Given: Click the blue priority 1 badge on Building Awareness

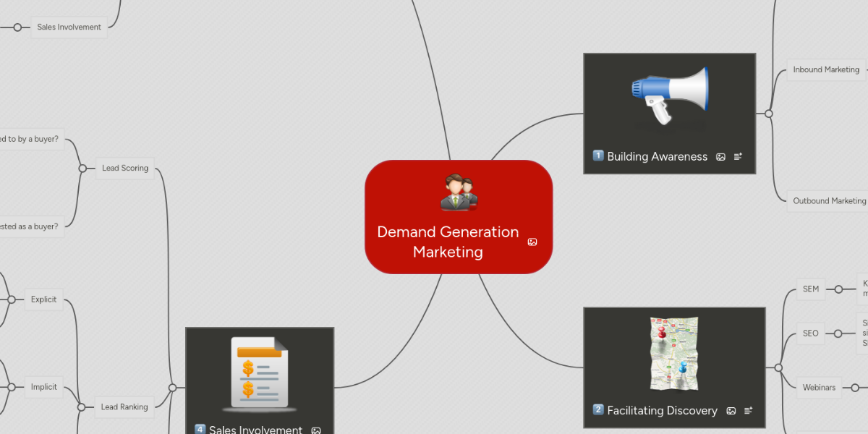Looking at the screenshot, I should tap(597, 156).
